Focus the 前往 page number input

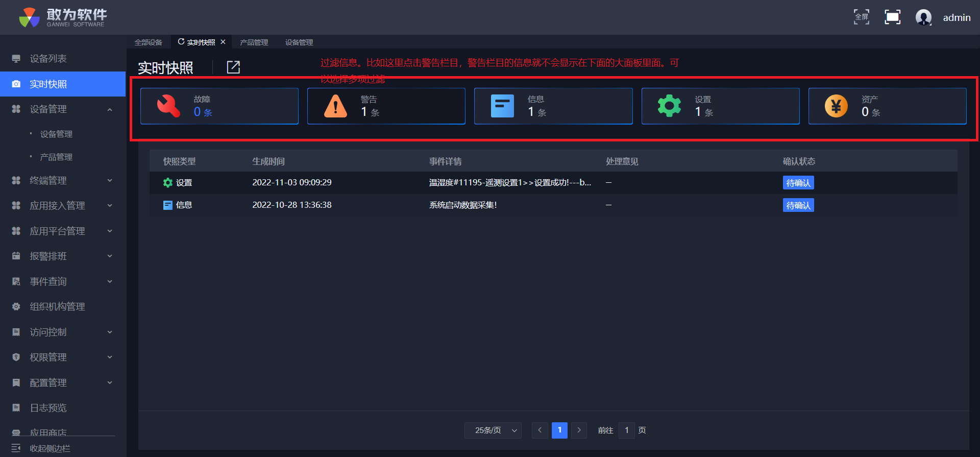point(627,430)
